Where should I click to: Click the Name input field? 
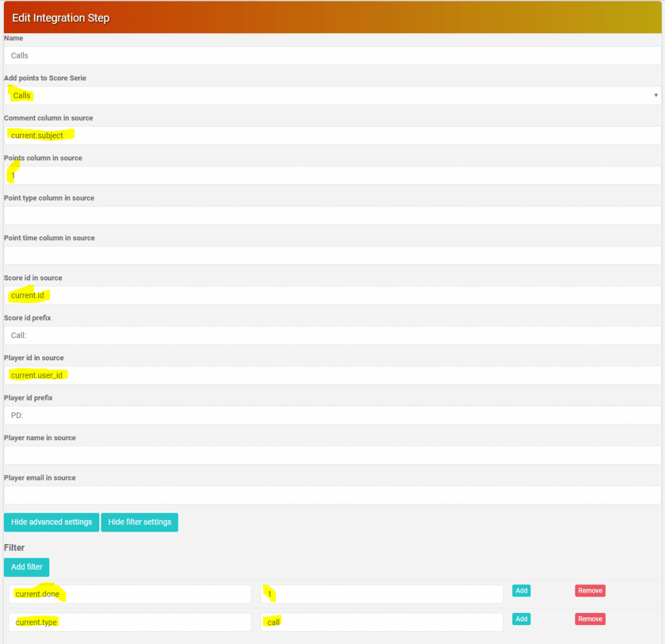332,56
